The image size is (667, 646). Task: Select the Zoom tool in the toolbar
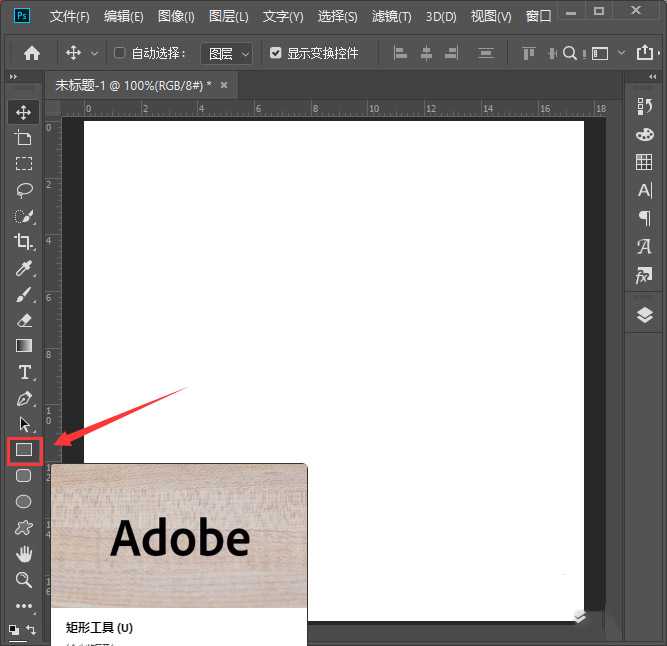pyautogui.click(x=24, y=580)
